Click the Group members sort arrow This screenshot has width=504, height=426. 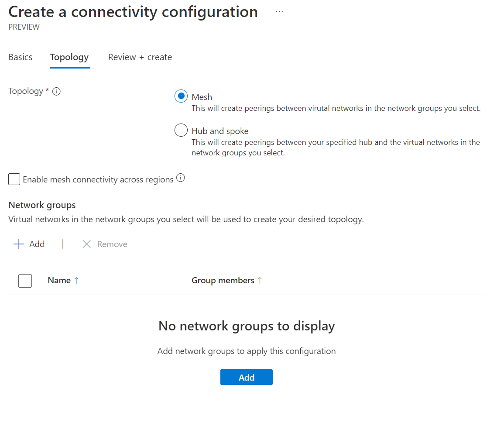(x=260, y=281)
